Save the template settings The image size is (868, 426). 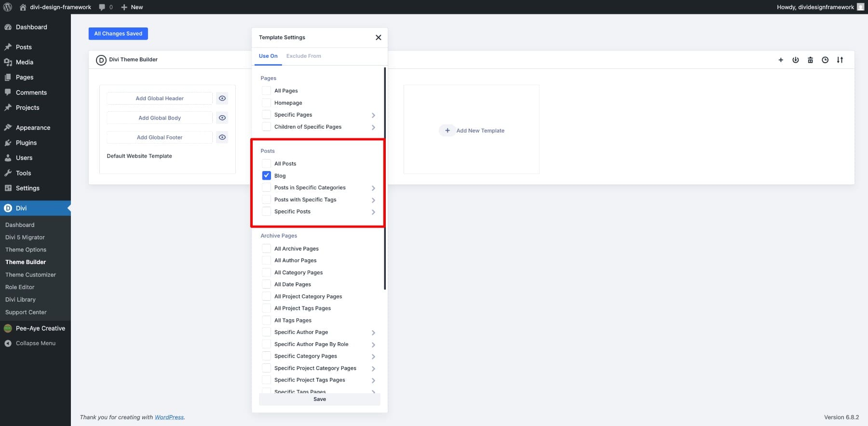click(x=319, y=399)
